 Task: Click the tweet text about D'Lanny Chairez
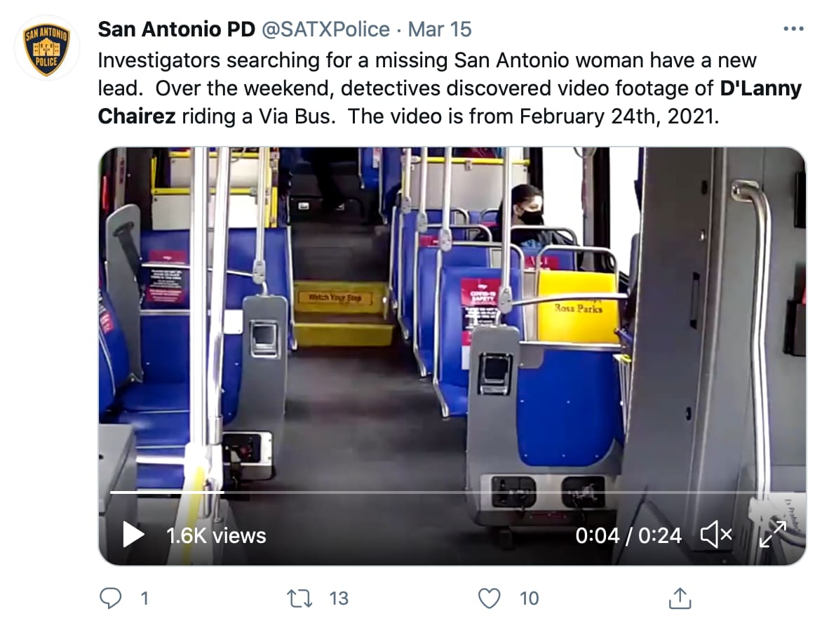click(x=450, y=88)
